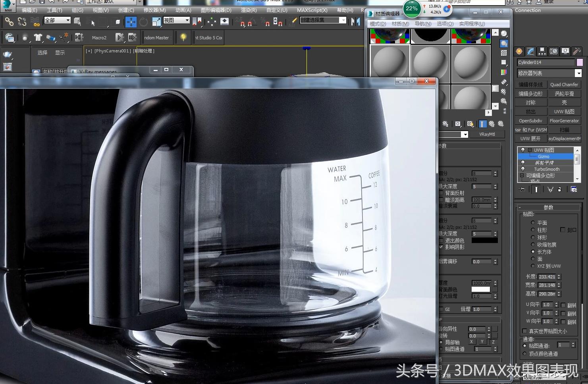Click the pin stack icon
588x384 pixels.
pyautogui.click(x=522, y=189)
